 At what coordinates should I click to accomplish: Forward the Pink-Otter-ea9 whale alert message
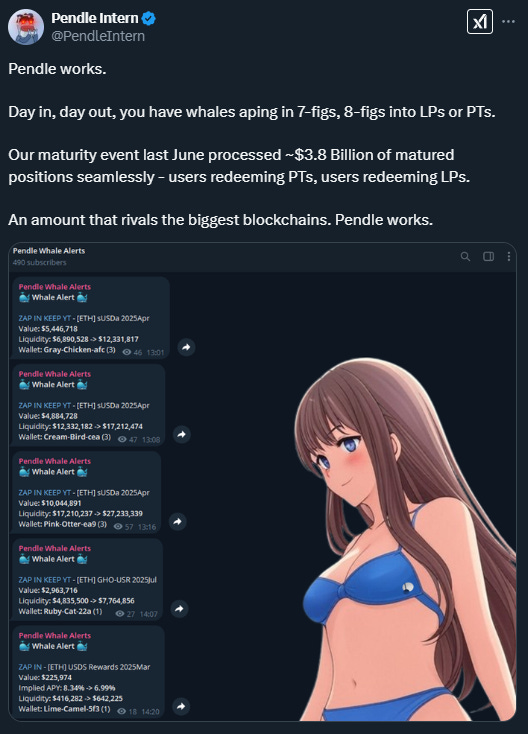pos(178,521)
